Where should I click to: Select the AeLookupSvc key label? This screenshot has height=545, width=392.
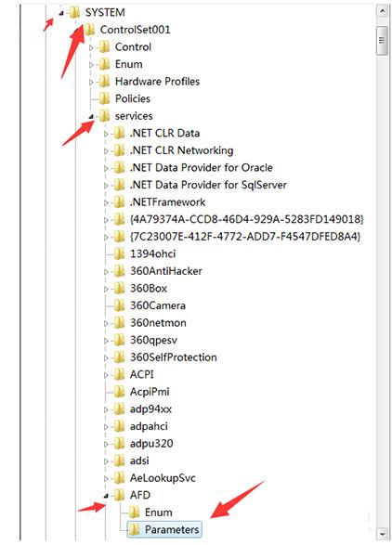[x=163, y=478]
